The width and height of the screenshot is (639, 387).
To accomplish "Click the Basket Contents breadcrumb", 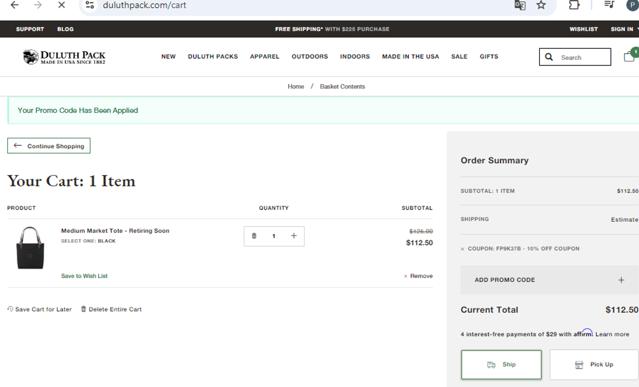I will click(x=342, y=86).
